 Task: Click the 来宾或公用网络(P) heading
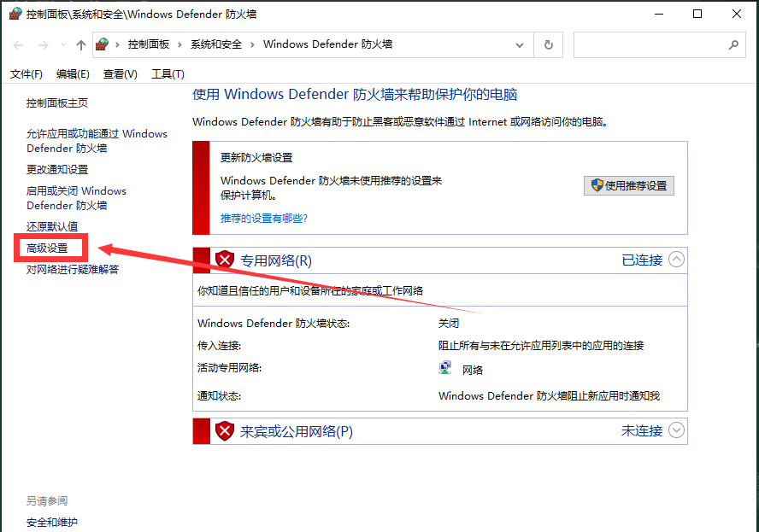click(297, 431)
